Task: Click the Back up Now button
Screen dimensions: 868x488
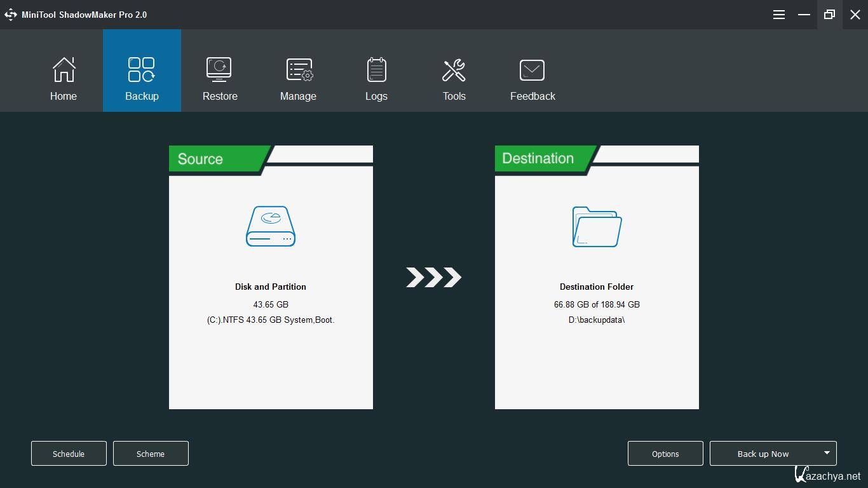Action: coord(763,454)
